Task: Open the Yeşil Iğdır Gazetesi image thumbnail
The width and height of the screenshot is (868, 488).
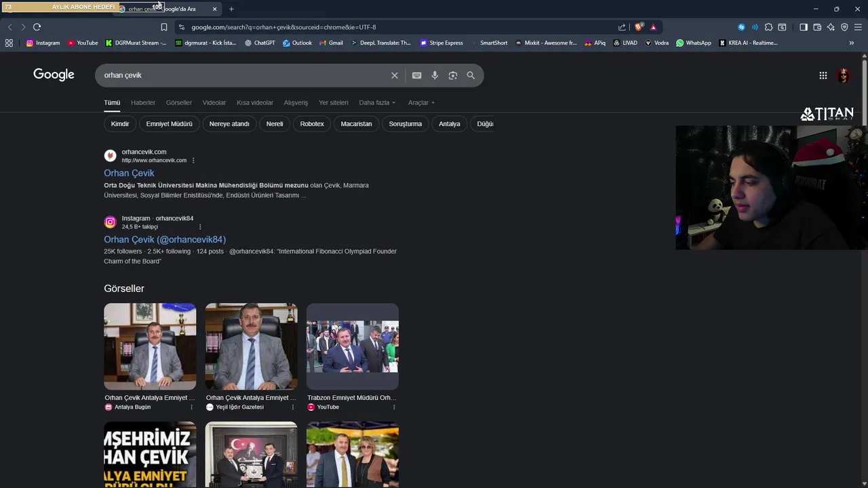Action: tap(251, 346)
